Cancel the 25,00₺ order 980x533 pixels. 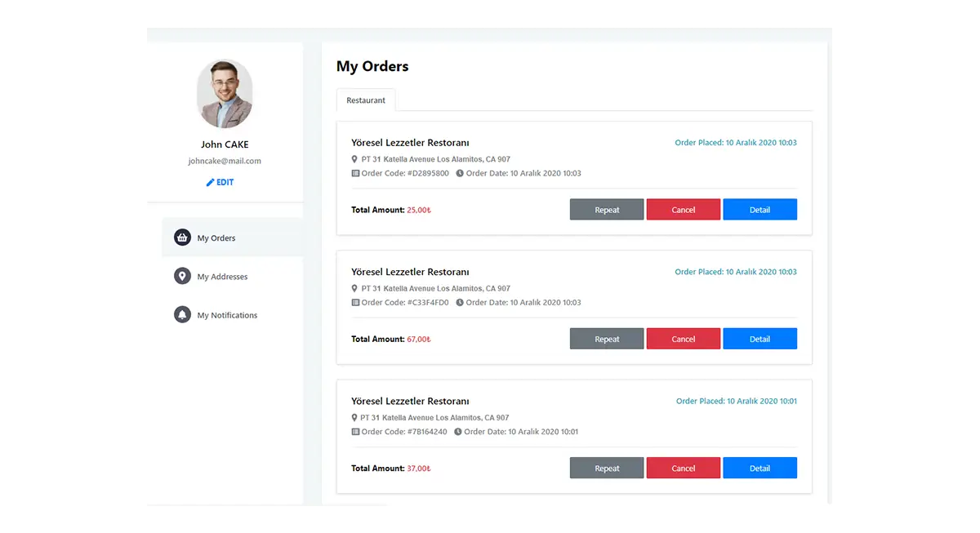click(x=684, y=210)
